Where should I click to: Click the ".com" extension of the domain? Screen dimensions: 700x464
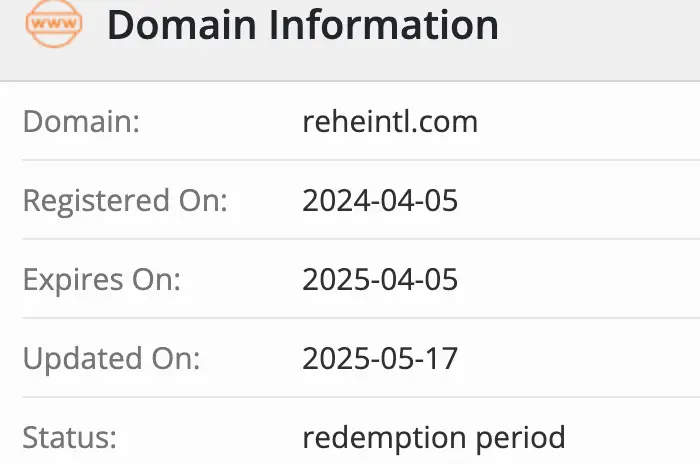[x=450, y=122]
